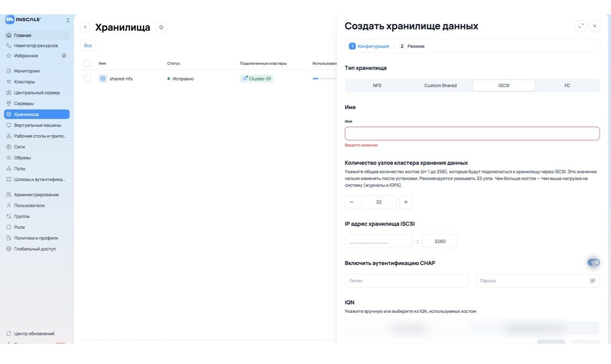This screenshot has width=611, height=364.
Task: Click the Рабочие столы и приложения icon
Action: pos(9,136)
